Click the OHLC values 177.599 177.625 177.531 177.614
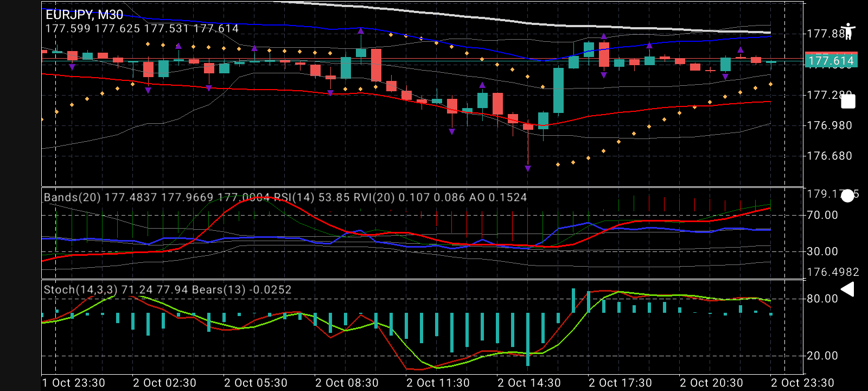 [x=142, y=29]
